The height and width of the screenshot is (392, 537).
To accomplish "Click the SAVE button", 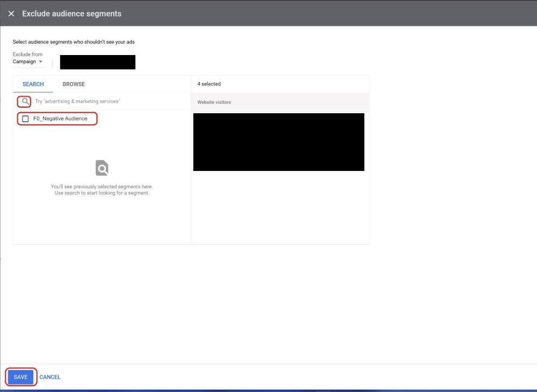I will tap(21, 377).
